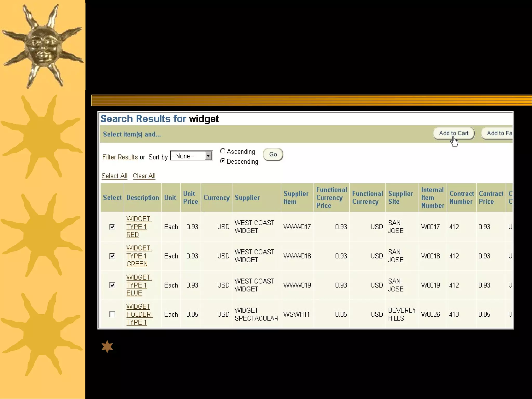532x399 pixels.
Task: Click supplier item WWW018 cell
Action: click(x=297, y=256)
